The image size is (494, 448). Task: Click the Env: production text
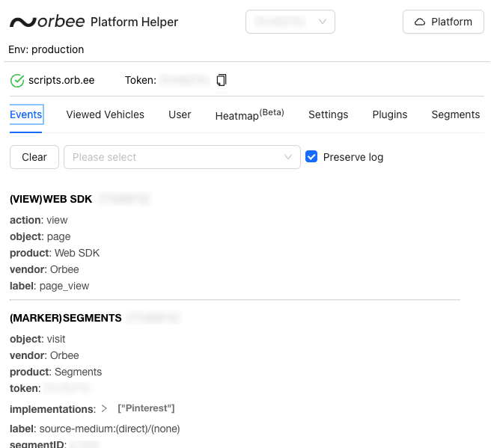click(x=46, y=50)
